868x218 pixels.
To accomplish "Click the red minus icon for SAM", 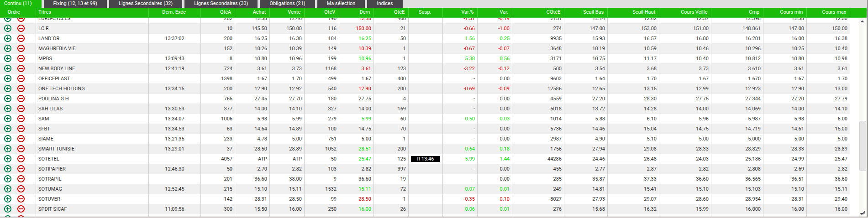I will point(21,119).
